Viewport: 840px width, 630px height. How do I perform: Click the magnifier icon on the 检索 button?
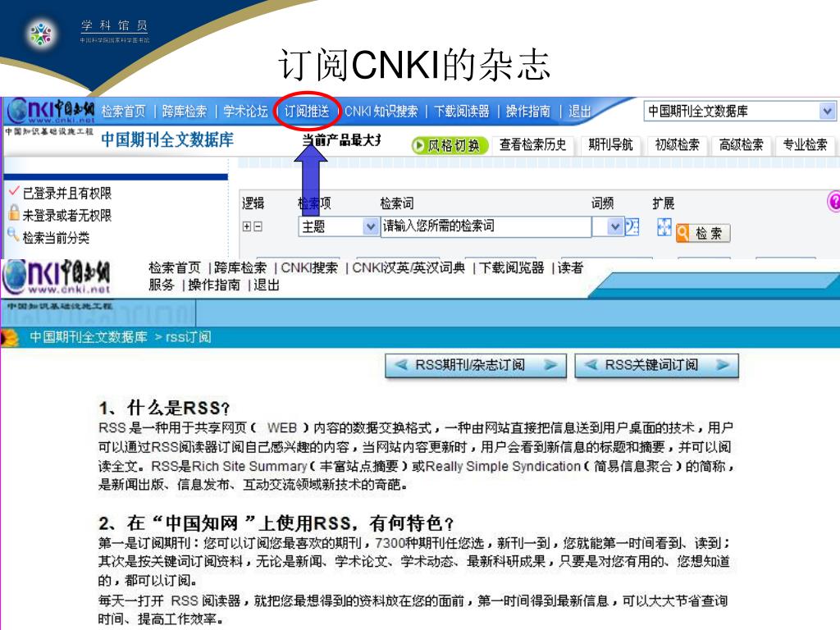click(x=682, y=233)
